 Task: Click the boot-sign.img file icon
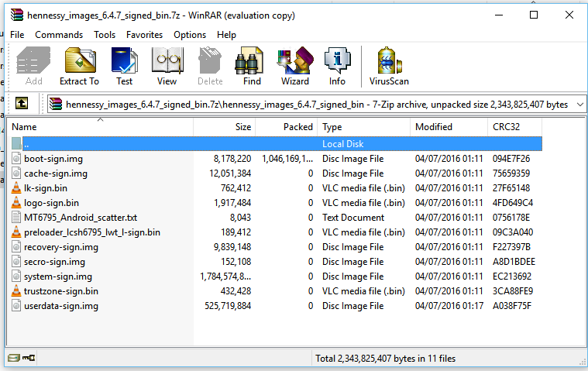coord(16,159)
